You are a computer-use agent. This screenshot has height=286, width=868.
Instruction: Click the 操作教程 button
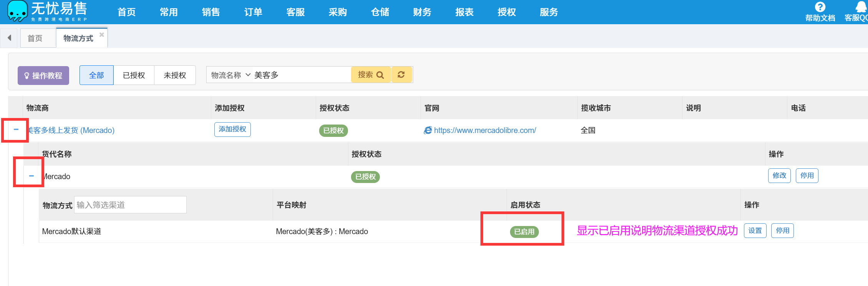tap(43, 75)
